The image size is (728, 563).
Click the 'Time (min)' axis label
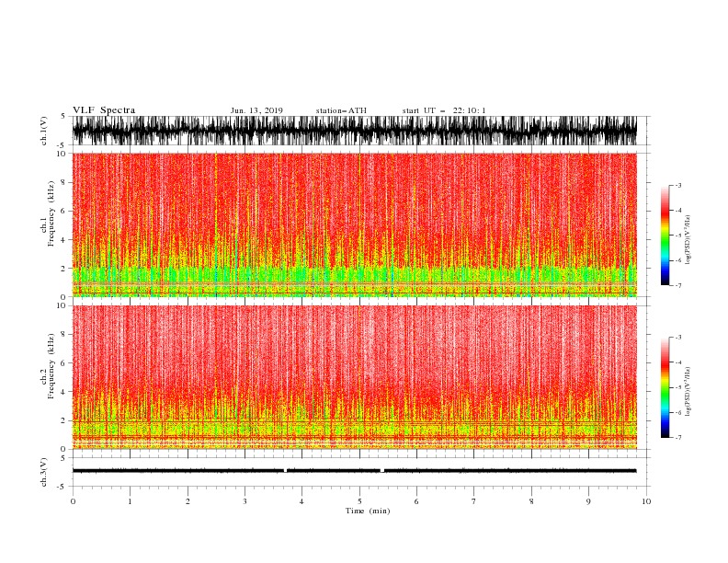[368, 511]
